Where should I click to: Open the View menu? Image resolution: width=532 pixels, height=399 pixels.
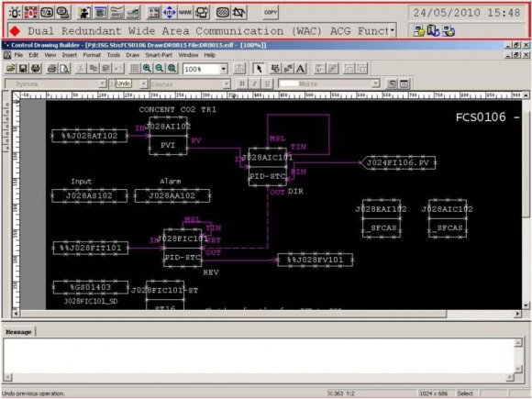tap(50, 55)
